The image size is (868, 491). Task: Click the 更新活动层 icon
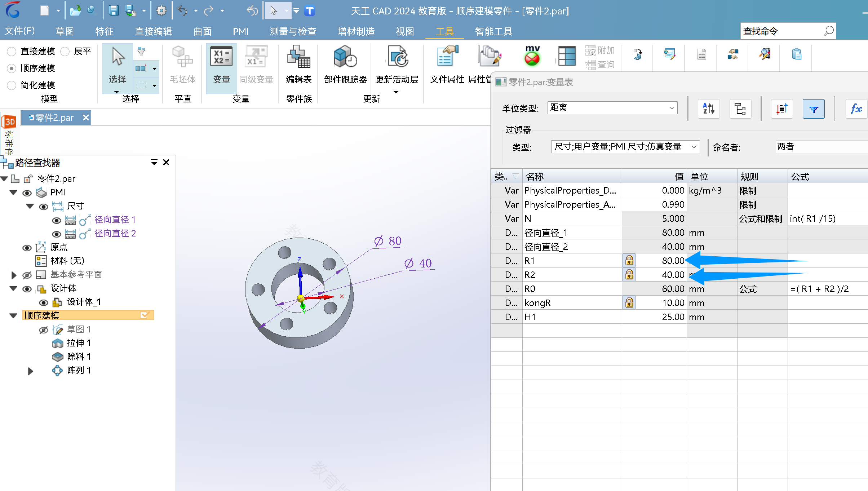coord(397,65)
